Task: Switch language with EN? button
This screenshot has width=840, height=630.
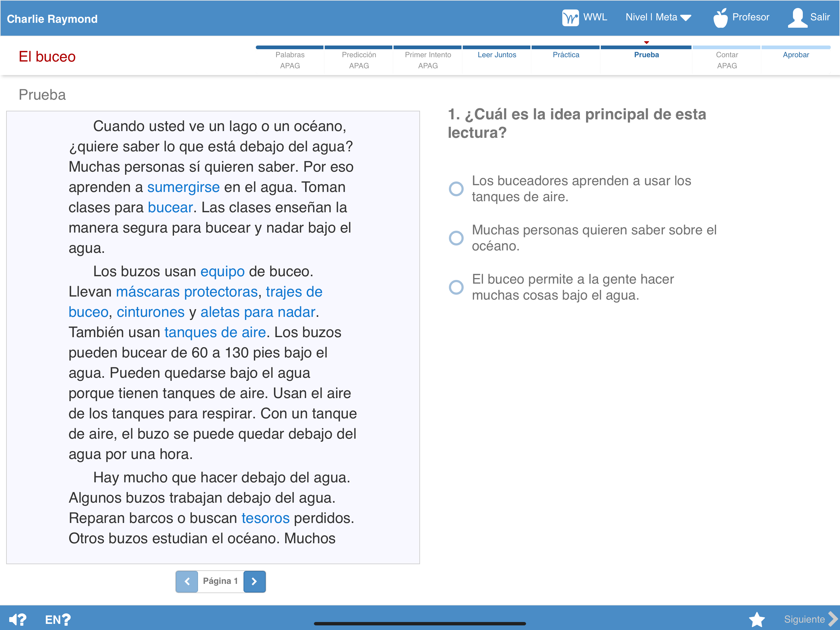Action: pyautogui.click(x=58, y=619)
